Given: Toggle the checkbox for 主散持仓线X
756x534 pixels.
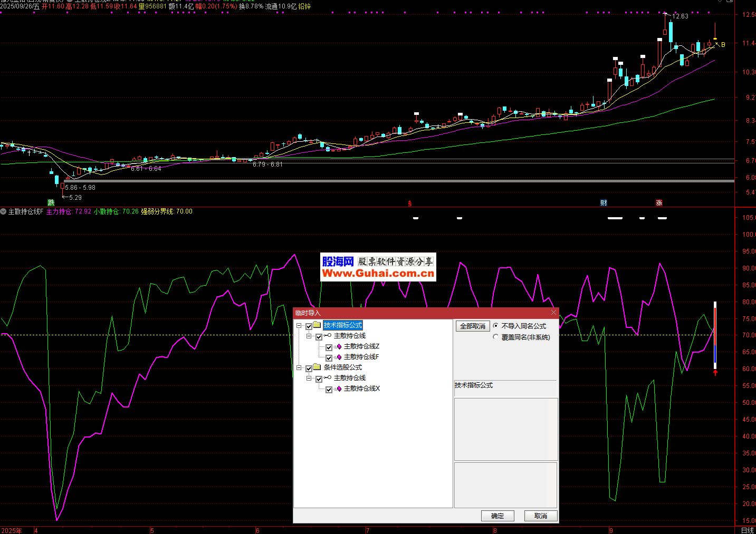Looking at the screenshot, I should coord(329,390).
